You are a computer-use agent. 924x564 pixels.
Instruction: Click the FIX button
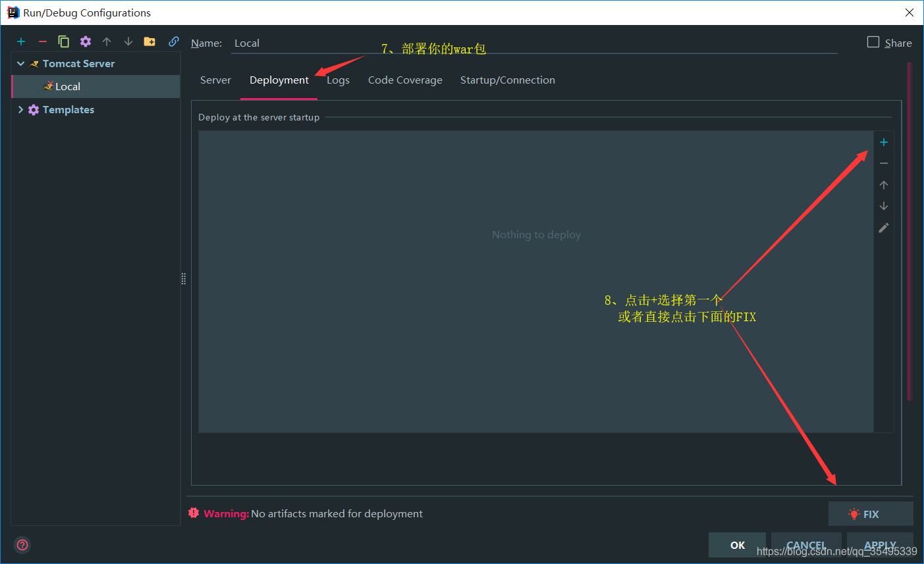871,514
